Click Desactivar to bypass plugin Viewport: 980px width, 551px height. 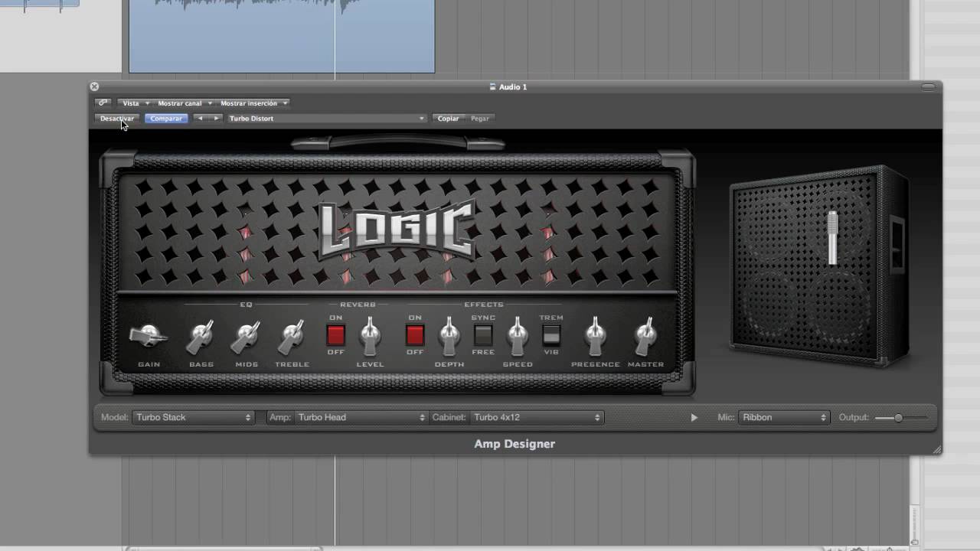(x=117, y=119)
